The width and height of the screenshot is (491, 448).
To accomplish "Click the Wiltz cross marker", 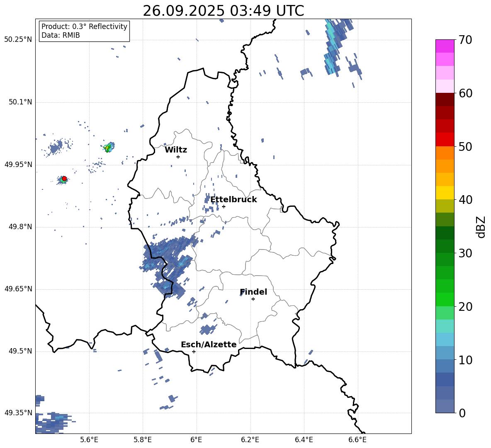I will (178, 157).
